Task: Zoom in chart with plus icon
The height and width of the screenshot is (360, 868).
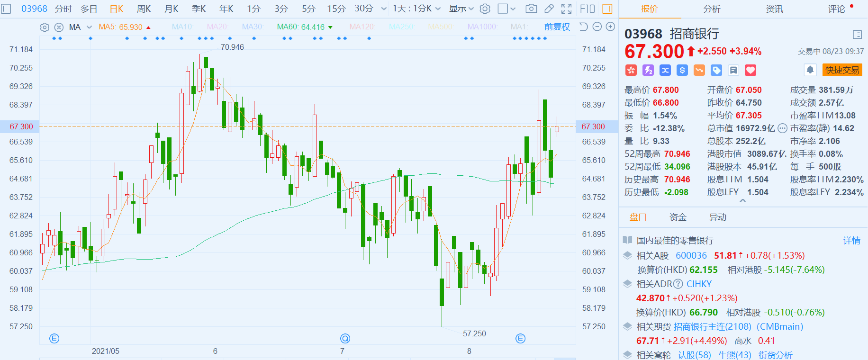Action: 611,27
